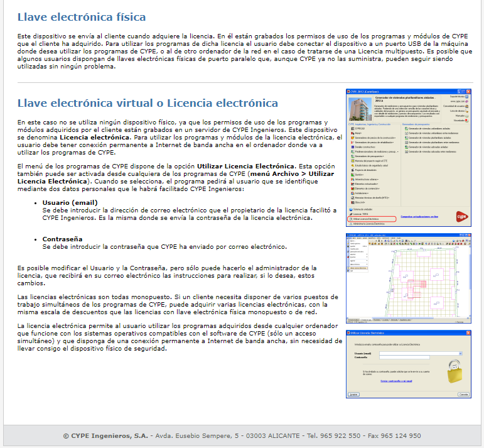Click the 'Llave electrónica virtual o Licencia electrónica' heading

pos(148,103)
